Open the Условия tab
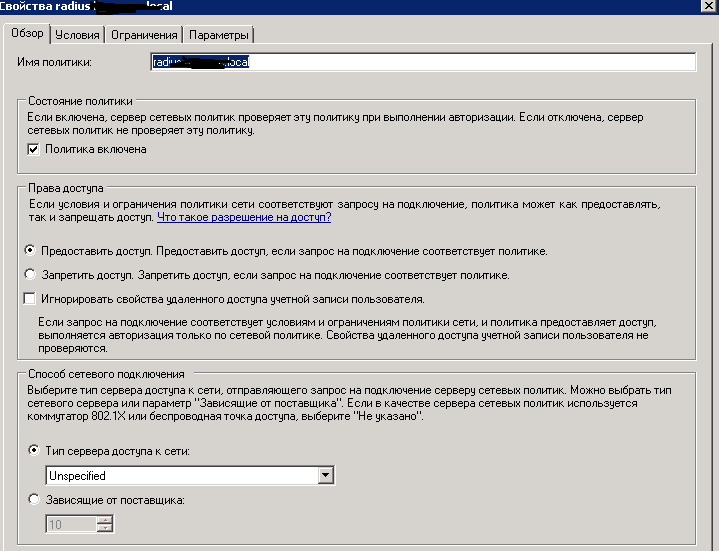719x551 pixels. tap(77, 35)
